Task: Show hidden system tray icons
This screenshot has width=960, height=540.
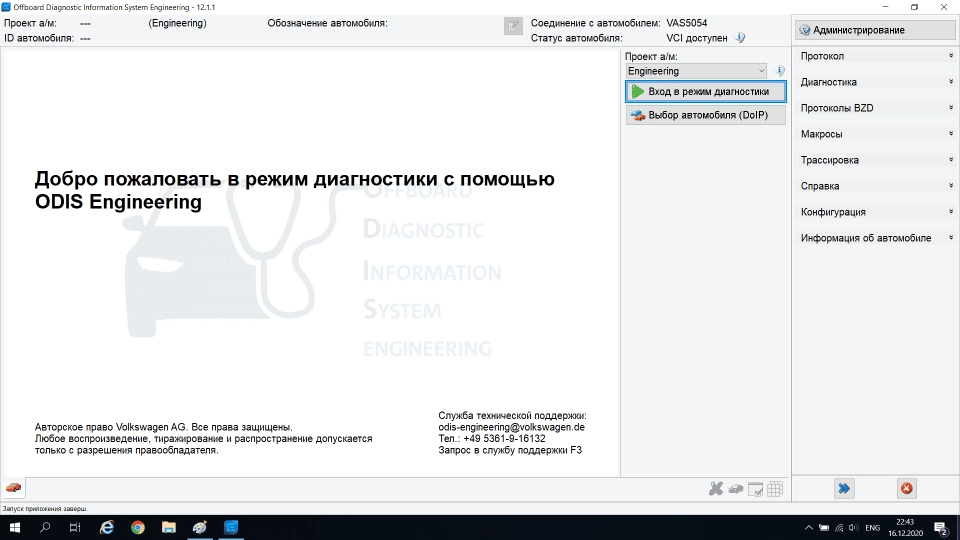Action: click(x=809, y=528)
